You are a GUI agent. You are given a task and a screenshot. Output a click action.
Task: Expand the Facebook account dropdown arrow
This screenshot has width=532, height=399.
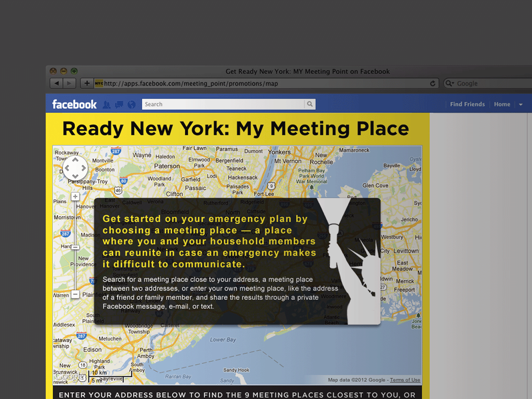521,105
